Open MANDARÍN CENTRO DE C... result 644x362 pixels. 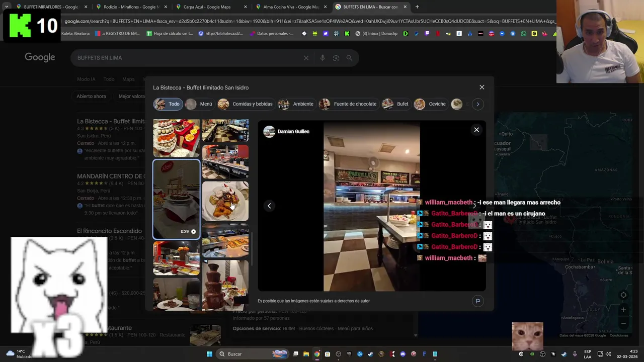[x=111, y=176]
